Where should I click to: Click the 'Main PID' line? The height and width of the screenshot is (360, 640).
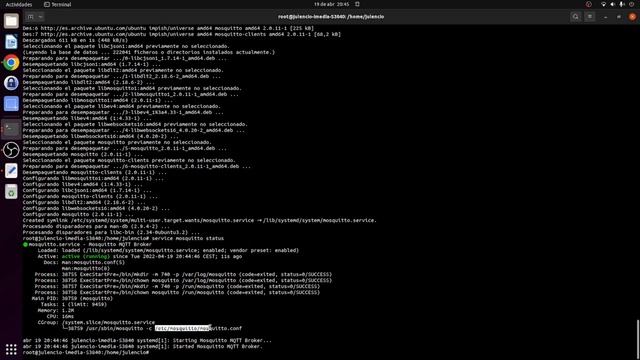point(72,298)
